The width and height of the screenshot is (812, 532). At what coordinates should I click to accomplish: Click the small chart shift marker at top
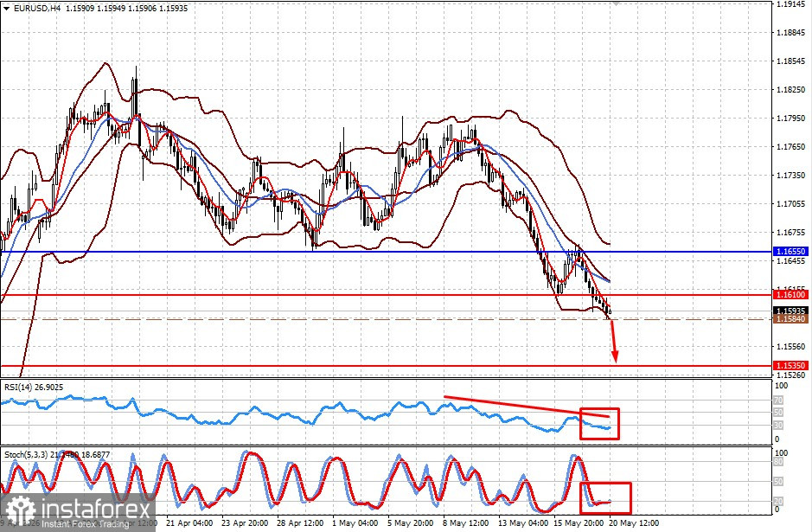click(x=615, y=3)
